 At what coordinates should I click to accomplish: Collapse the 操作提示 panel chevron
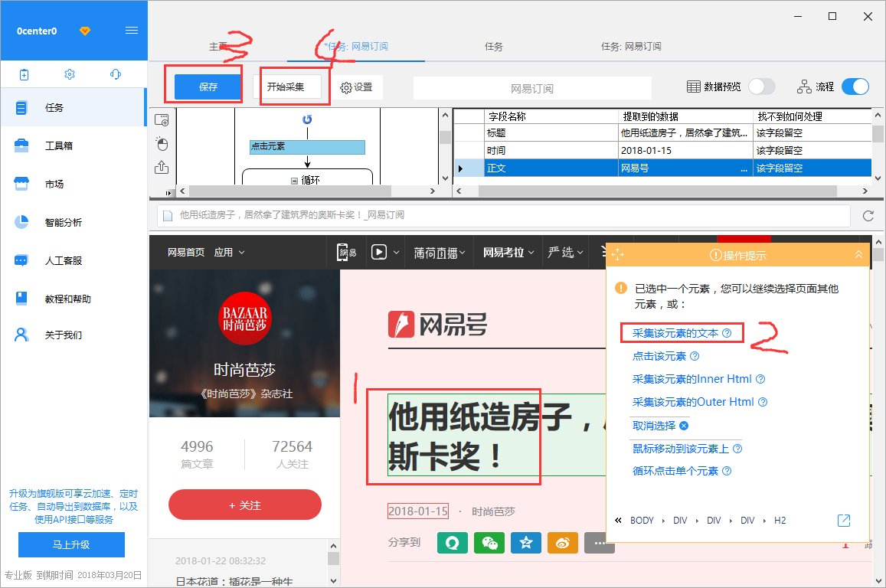858,255
